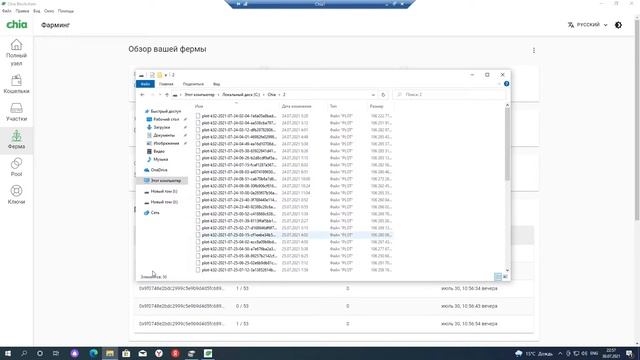Open notification center in system tray
This screenshot has height=360, width=640.
click(629, 353)
